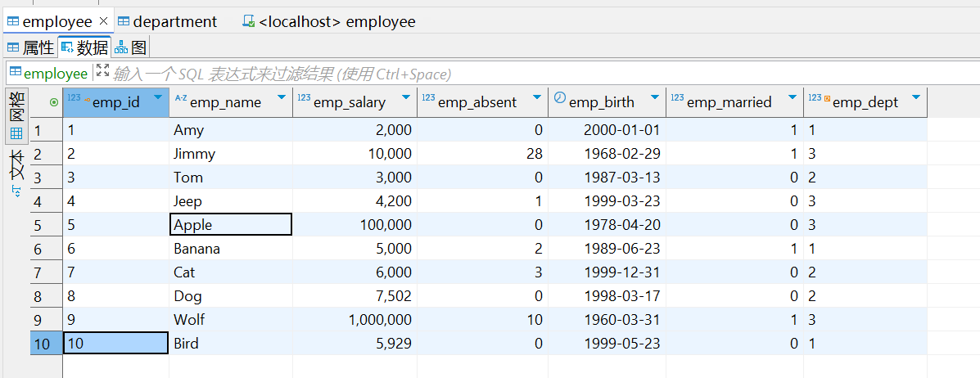The width and height of the screenshot is (980, 378).
Task: Click emp_birth column clock type icon
Action: pos(560,98)
